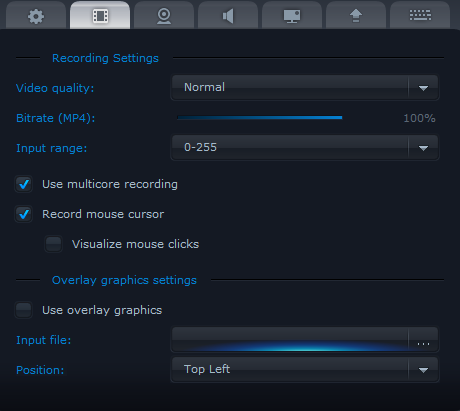Click inside the Input file text field
This screenshot has height=411, width=460.
click(290, 340)
